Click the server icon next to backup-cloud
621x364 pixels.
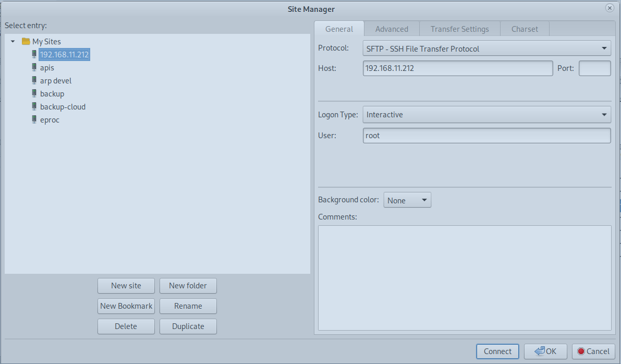(x=34, y=106)
